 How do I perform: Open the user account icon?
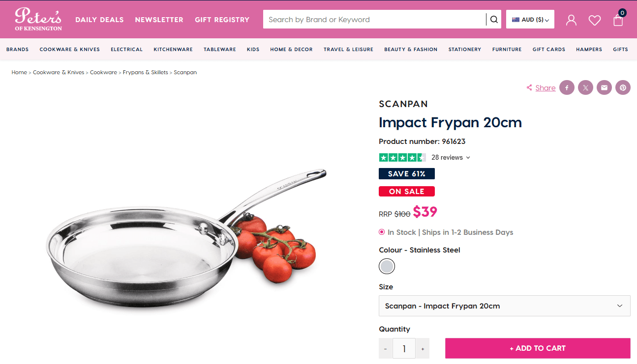[571, 20]
